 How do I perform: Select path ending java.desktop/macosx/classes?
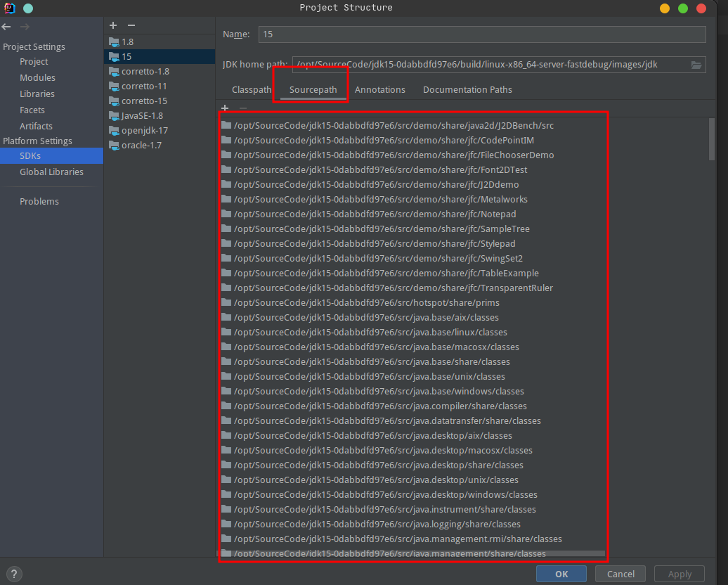[383, 450]
